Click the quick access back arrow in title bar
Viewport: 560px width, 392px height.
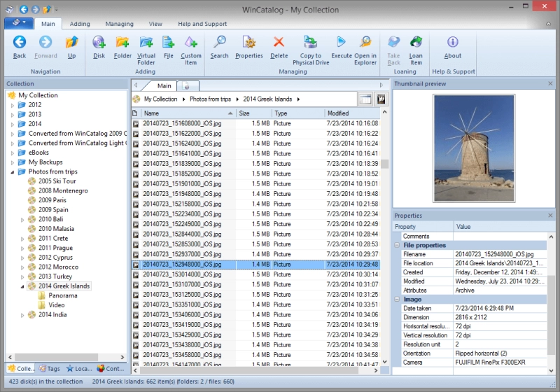coord(24,9)
